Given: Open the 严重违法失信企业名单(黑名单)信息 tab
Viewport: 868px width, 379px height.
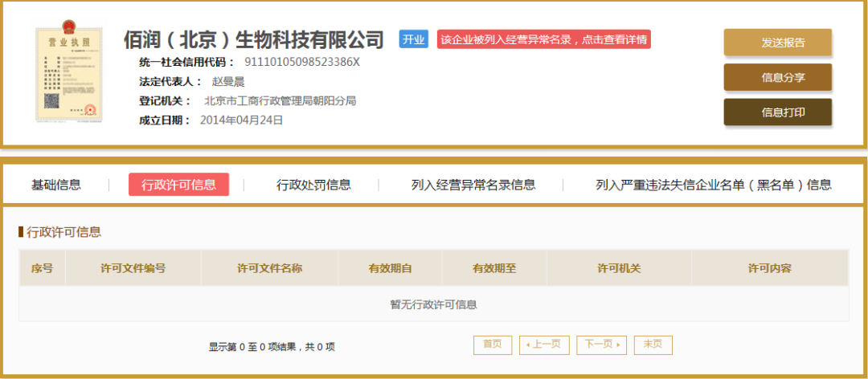Looking at the screenshot, I should (x=713, y=185).
